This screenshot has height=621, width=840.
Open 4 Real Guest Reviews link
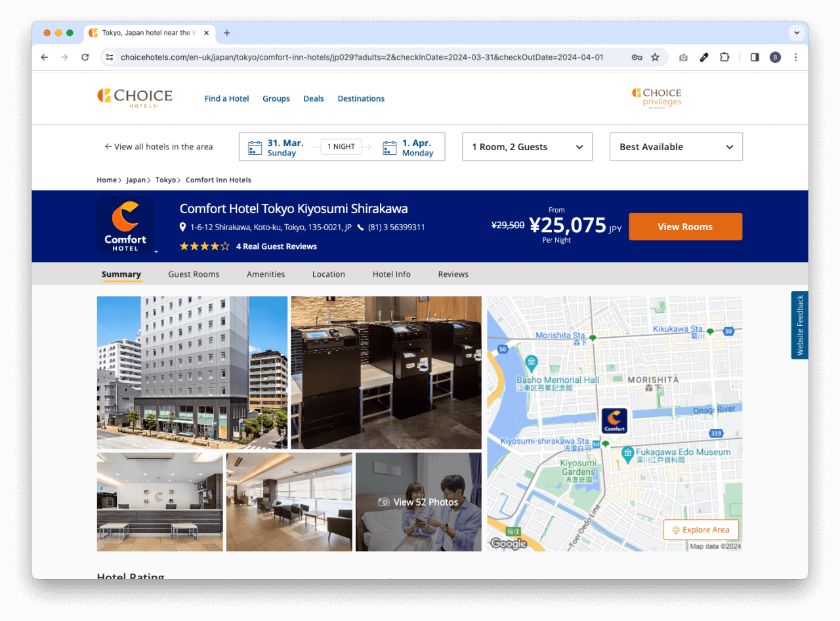(276, 247)
